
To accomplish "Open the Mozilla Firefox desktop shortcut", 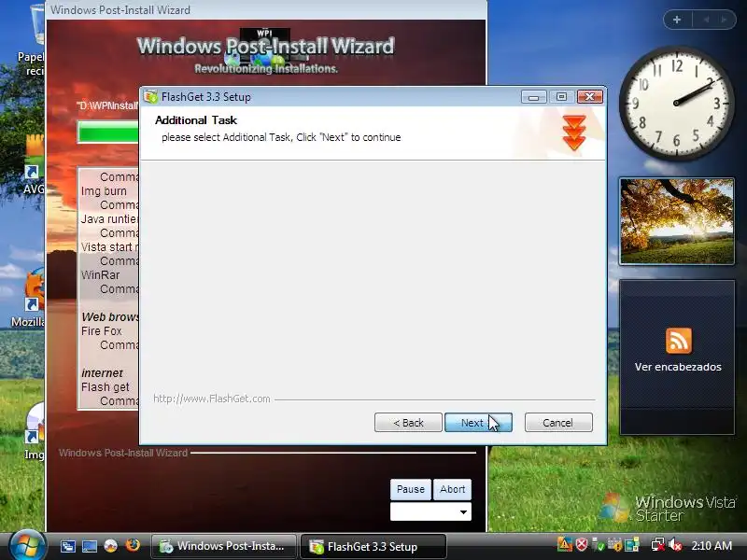I will (31, 299).
